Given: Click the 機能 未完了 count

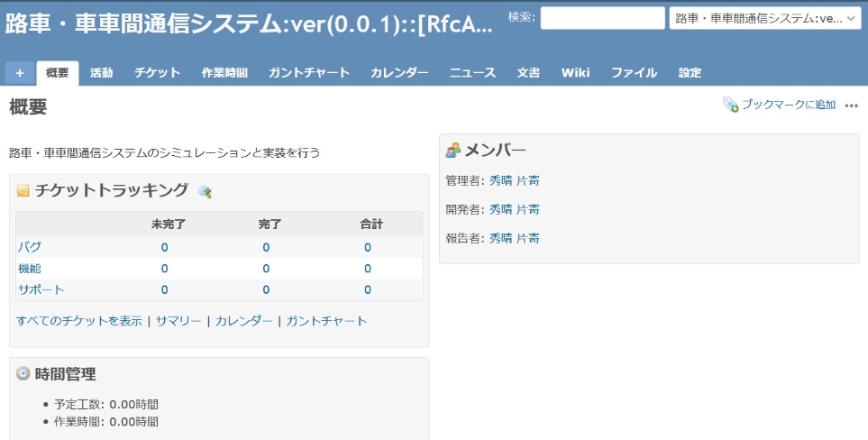Looking at the screenshot, I should coord(164,269).
